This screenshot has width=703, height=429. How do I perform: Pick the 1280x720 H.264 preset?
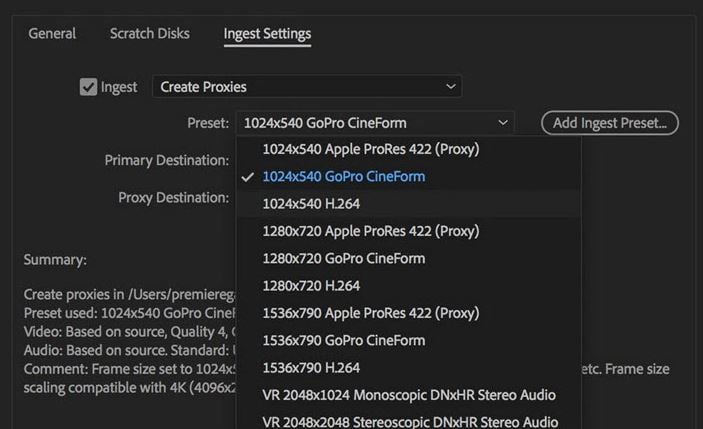pos(408,286)
